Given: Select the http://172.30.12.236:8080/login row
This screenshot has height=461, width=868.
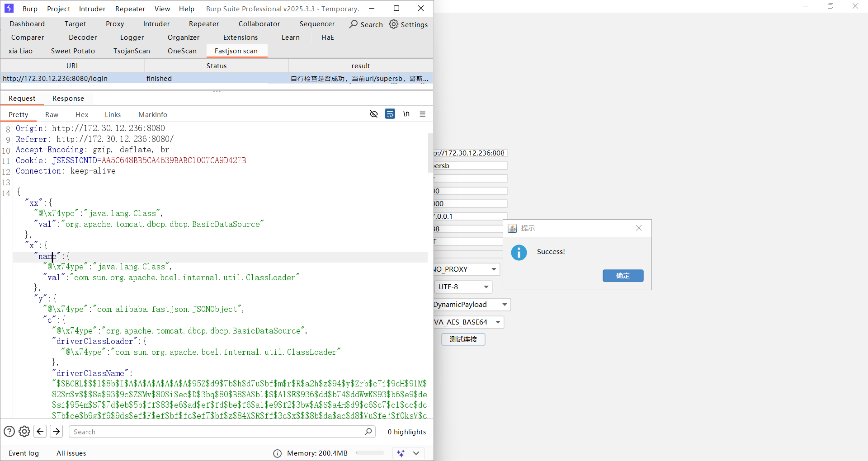Looking at the screenshot, I should point(217,79).
